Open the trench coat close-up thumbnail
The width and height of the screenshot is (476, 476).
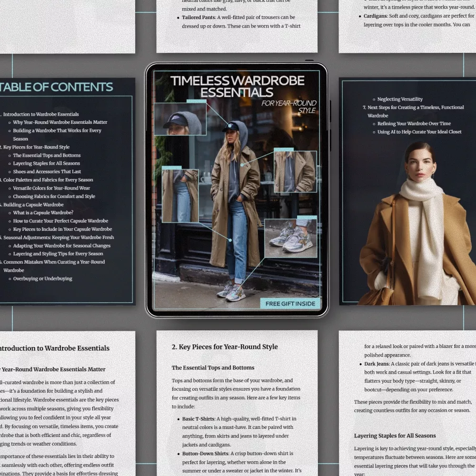295,172
